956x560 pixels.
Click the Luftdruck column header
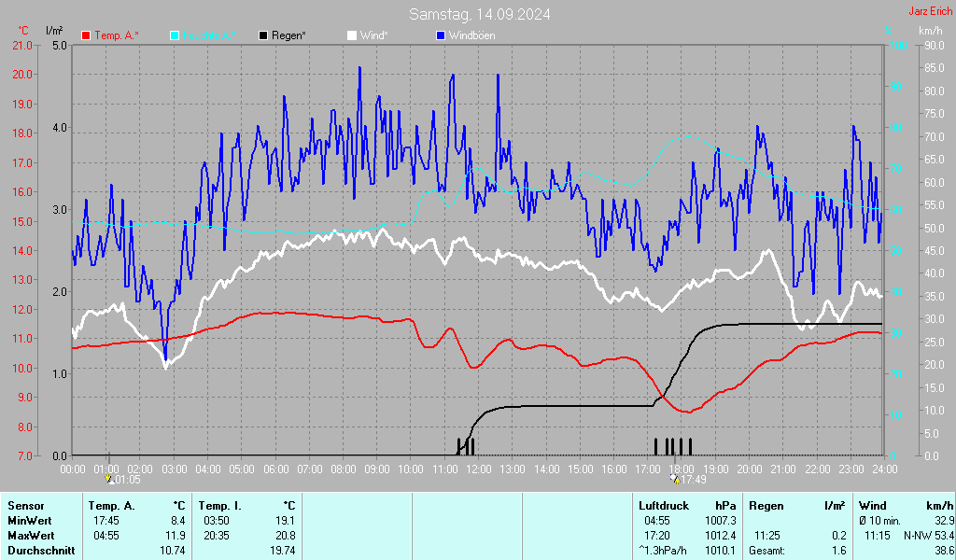tap(663, 506)
